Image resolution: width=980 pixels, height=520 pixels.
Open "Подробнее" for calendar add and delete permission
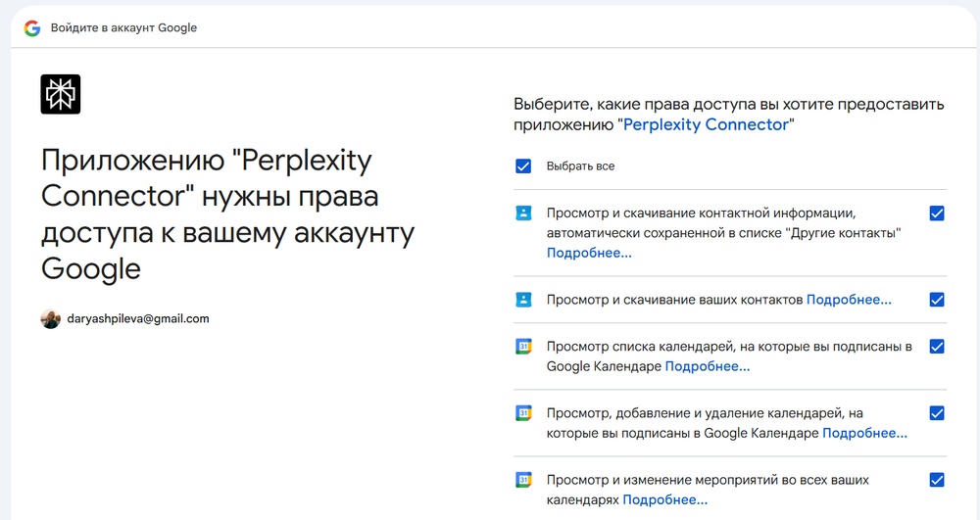tap(864, 433)
